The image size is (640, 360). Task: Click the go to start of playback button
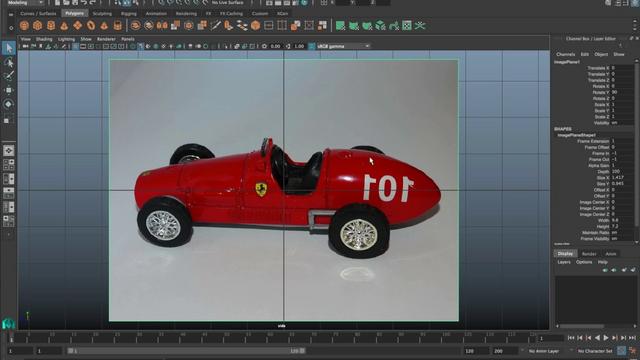click(x=571, y=338)
